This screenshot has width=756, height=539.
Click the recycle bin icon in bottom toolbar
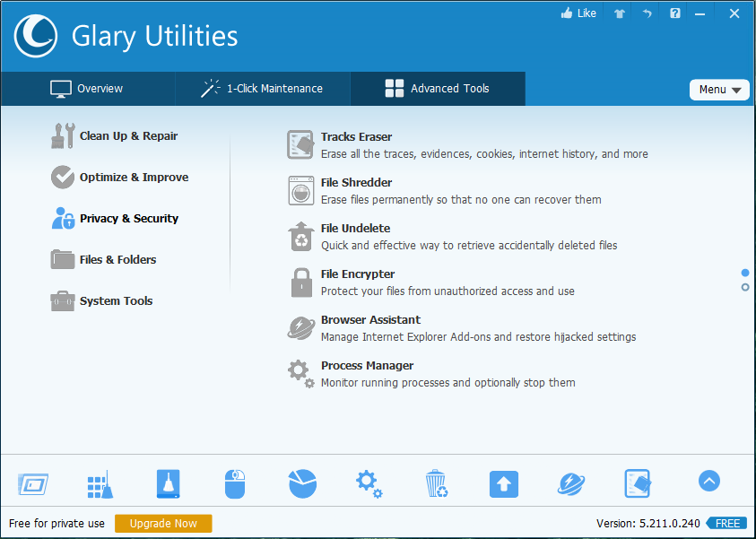tap(436, 483)
